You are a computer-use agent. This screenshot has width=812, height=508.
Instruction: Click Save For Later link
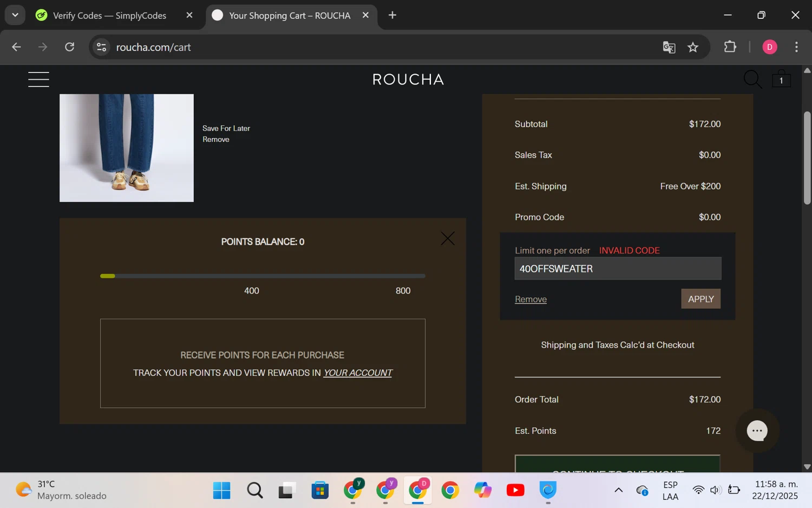coord(226,128)
